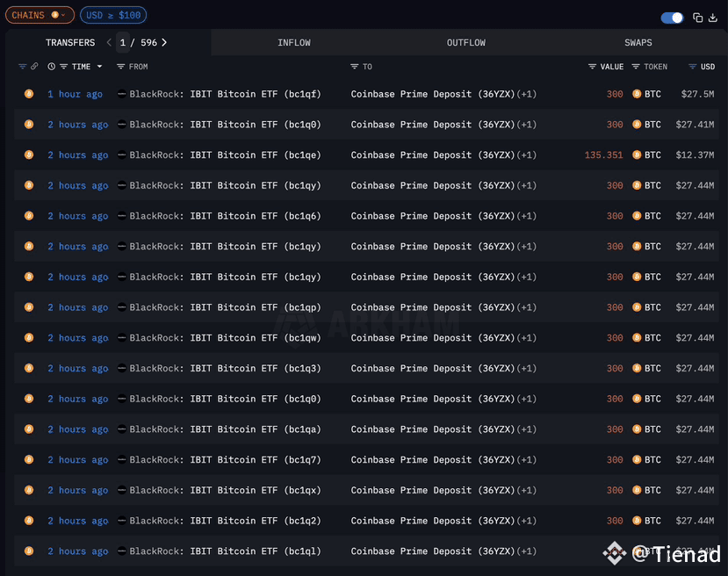The height and width of the screenshot is (576, 728).
Task: Open the TIME column filter
Action: [63, 67]
